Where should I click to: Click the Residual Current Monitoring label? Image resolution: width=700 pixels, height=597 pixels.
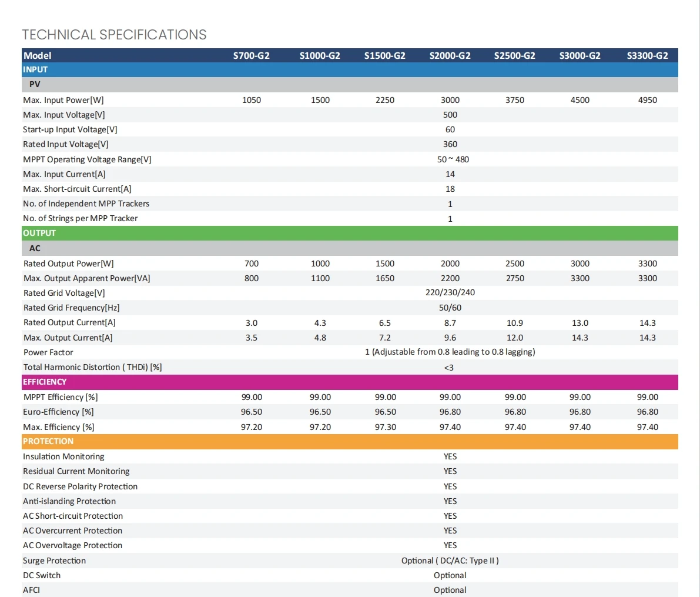(76, 472)
